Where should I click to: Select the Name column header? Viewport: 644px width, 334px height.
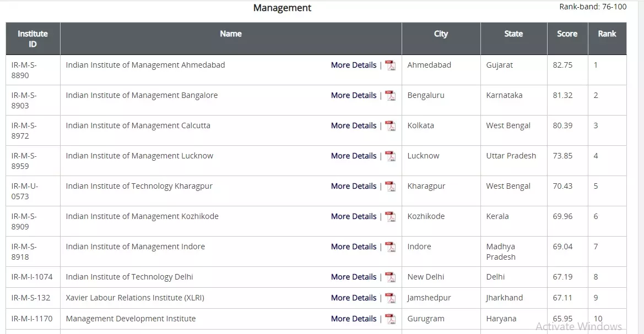point(230,34)
